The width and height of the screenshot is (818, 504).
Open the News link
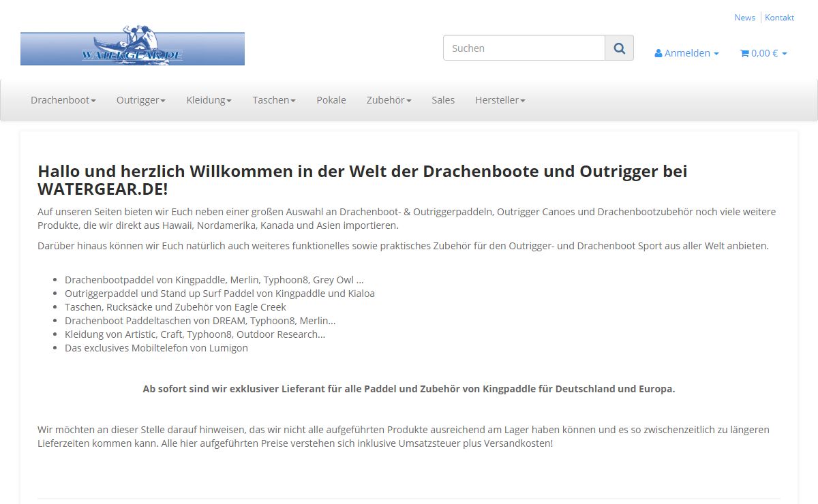point(744,18)
